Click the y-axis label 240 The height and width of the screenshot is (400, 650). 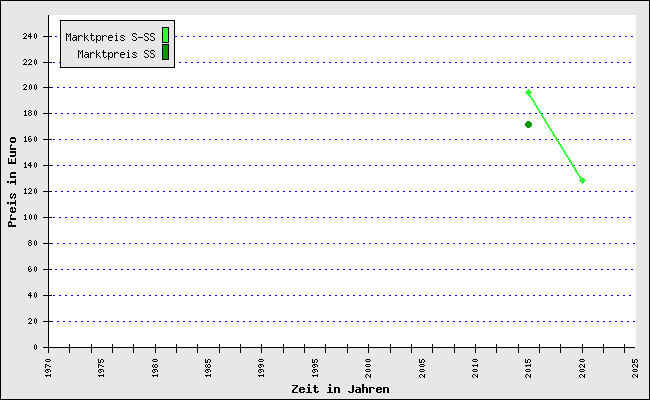coord(30,36)
